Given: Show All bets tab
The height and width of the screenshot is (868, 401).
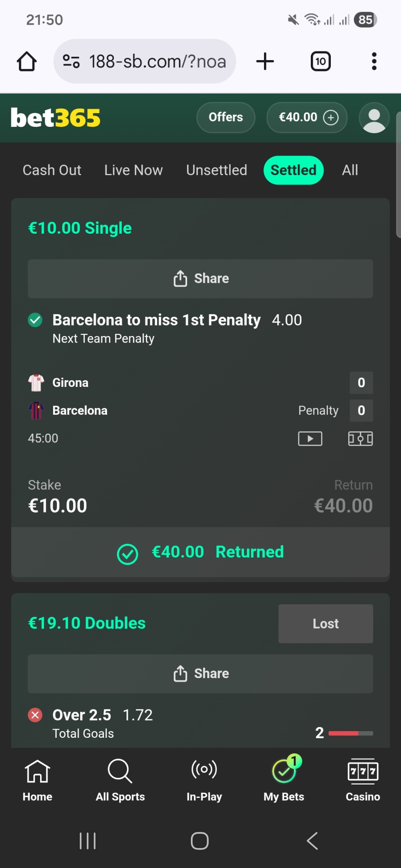Looking at the screenshot, I should coord(350,170).
